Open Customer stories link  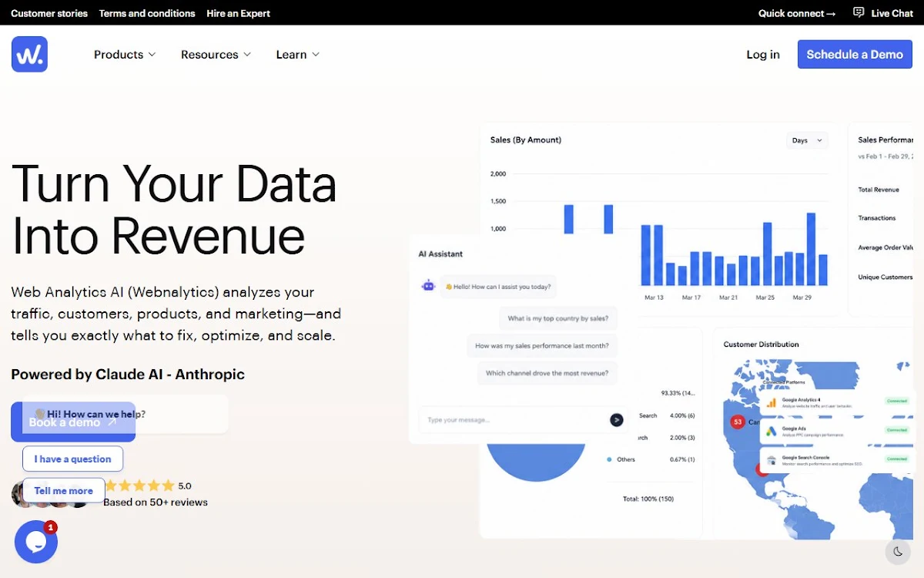click(x=49, y=13)
